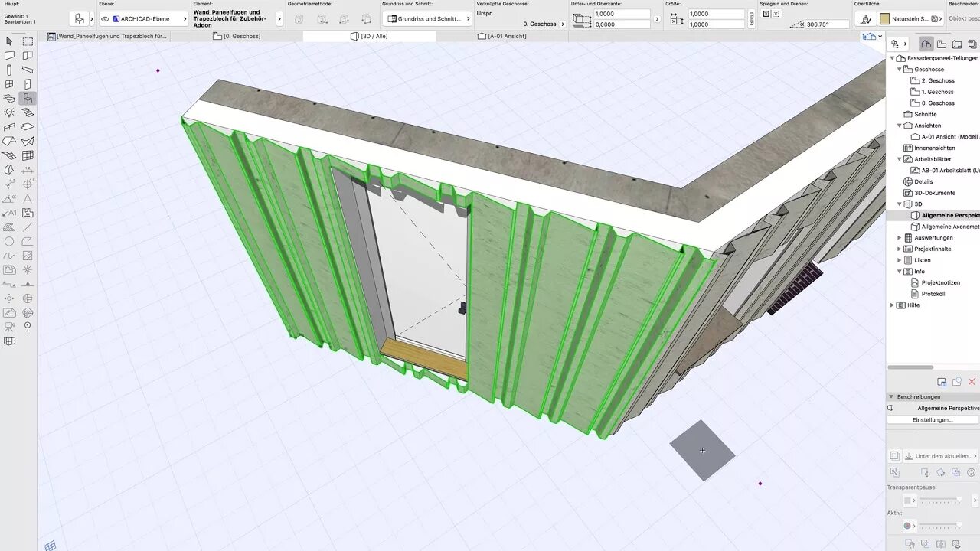Choose the Circle/Arc tool
This screenshot has height=551, width=980.
(x=9, y=241)
